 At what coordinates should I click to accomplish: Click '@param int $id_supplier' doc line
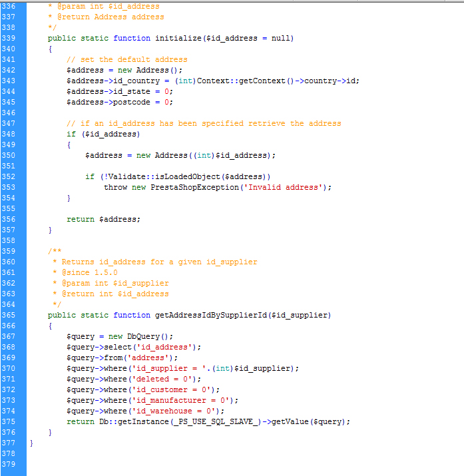tap(115, 283)
